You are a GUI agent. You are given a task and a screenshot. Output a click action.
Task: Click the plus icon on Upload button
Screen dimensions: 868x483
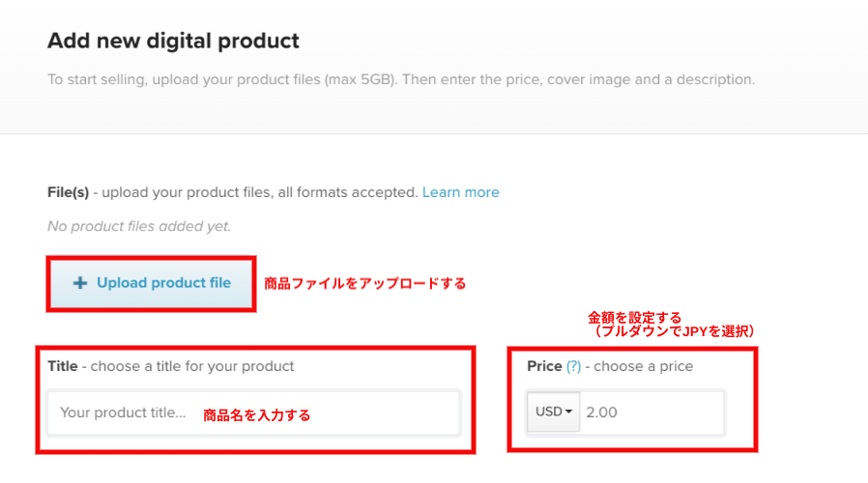point(79,283)
